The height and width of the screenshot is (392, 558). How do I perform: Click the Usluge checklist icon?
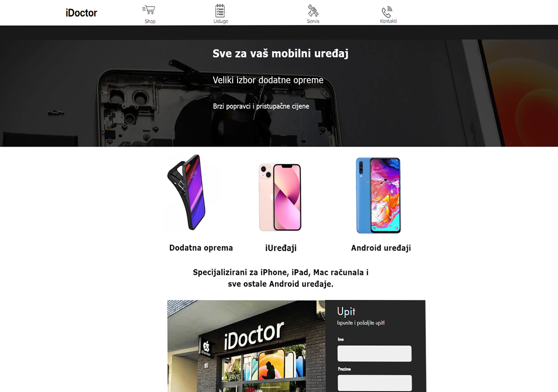pos(220,10)
